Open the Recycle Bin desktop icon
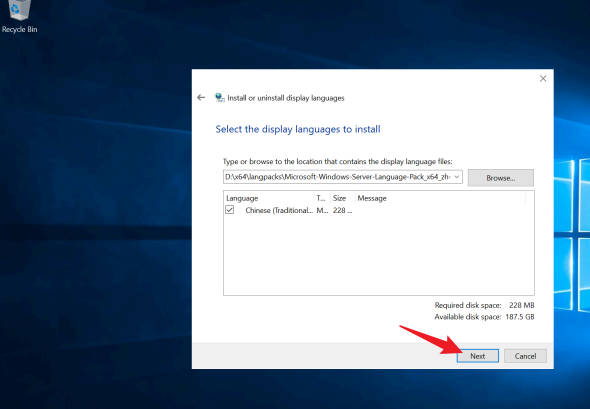This screenshot has width=590, height=409. (x=19, y=16)
